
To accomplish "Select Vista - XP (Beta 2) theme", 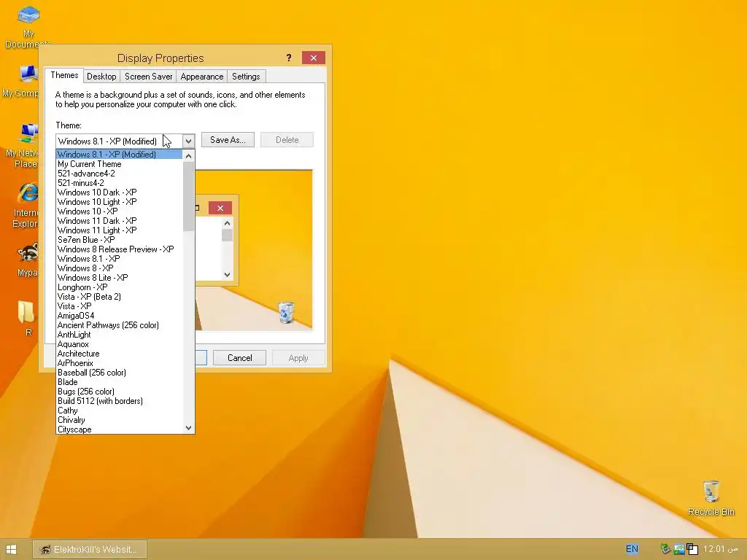I will pyautogui.click(x=119, y=297).
